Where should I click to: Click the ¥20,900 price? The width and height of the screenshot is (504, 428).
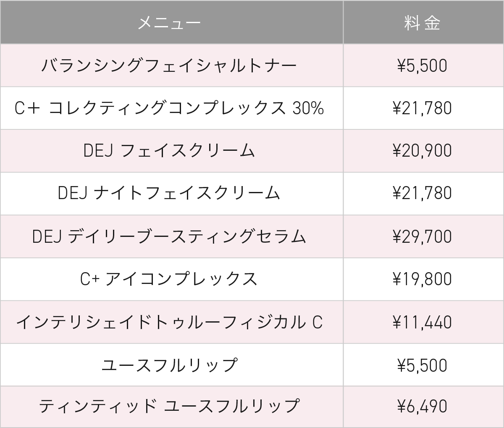(422, 151)
